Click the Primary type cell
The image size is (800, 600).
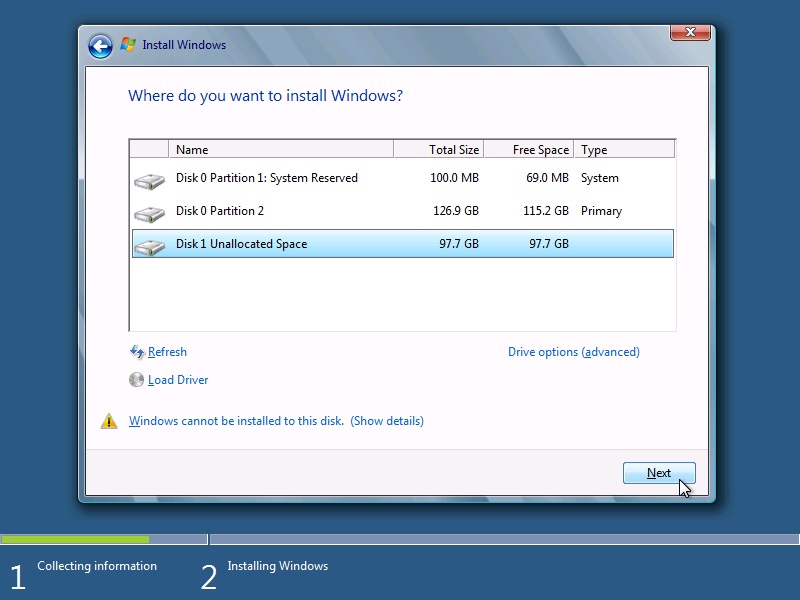click(x=601, y=211)
